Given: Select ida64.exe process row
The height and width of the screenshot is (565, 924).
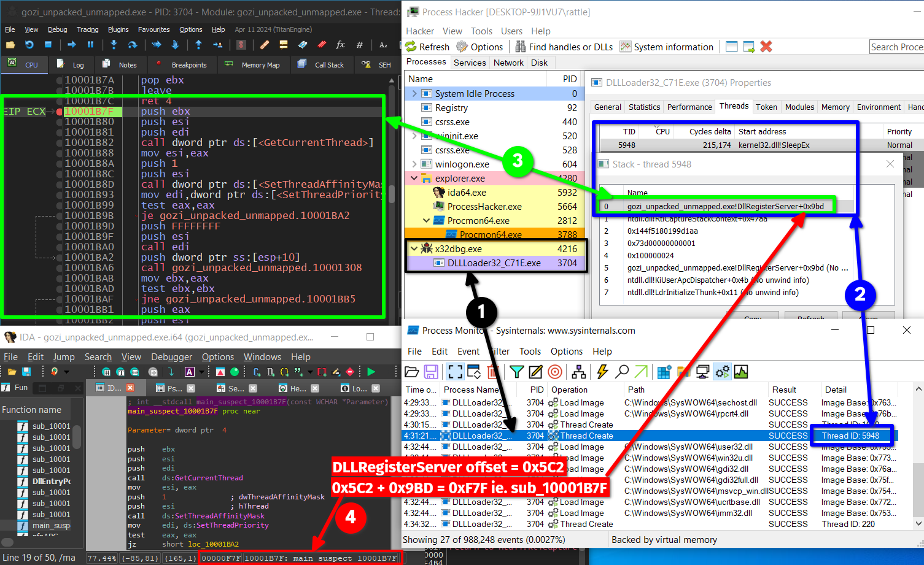Looking at the screenshot, I should [495, 193].
